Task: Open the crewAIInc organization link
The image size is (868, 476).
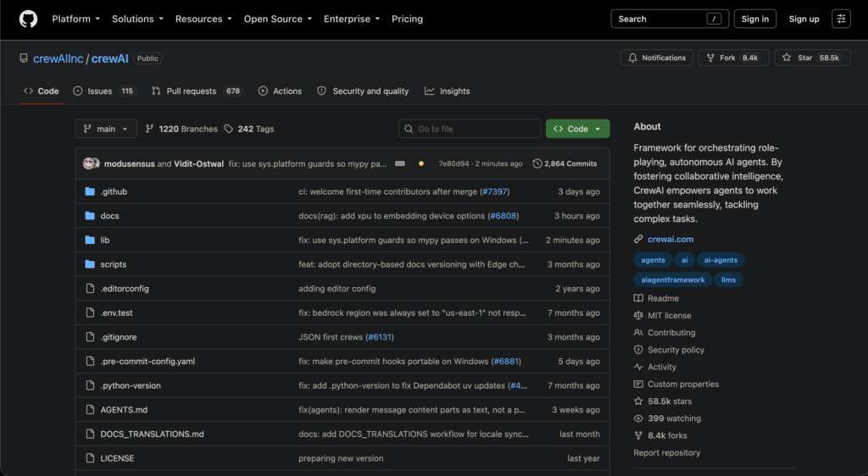Action: [58, 58]
